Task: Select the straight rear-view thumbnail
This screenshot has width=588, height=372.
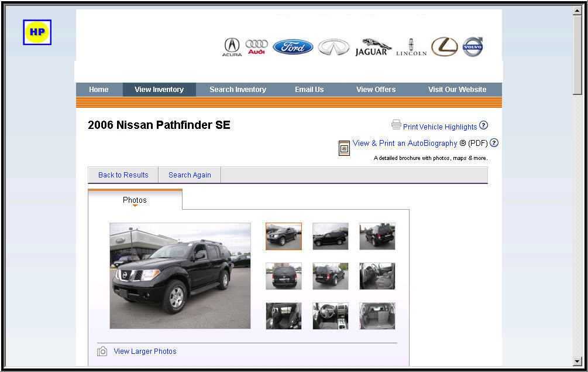Action: coord(284,277)
